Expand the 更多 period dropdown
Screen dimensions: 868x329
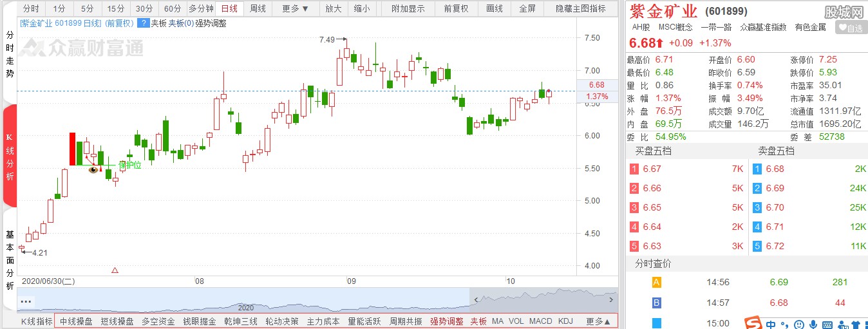pos(296,9)
